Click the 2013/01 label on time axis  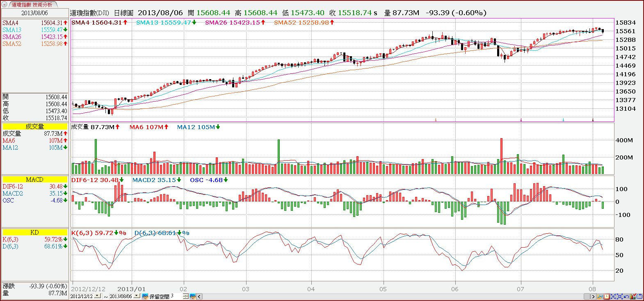point(131,289)
